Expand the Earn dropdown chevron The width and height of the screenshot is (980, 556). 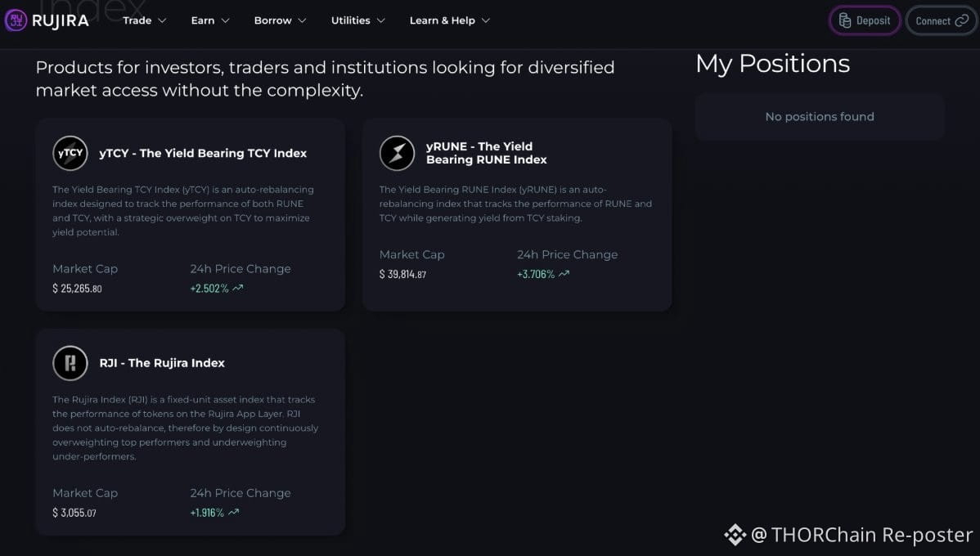tap(226, 20)
